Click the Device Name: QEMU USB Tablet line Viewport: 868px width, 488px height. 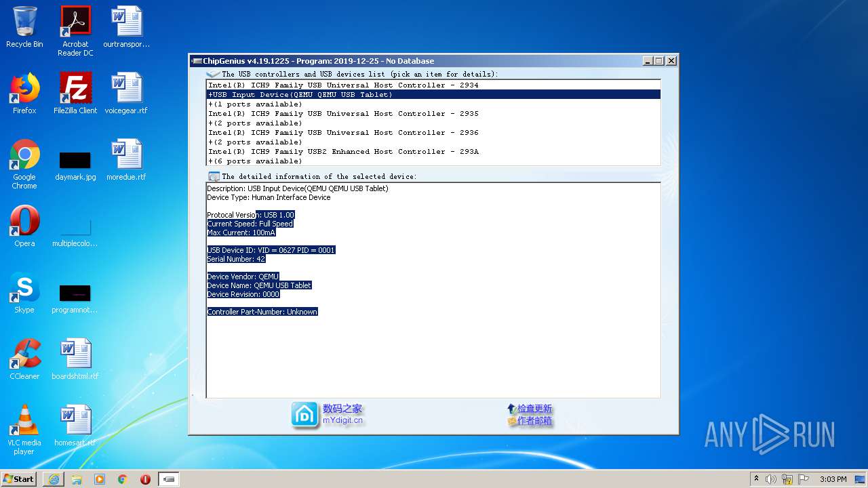(x=259, y=285)
